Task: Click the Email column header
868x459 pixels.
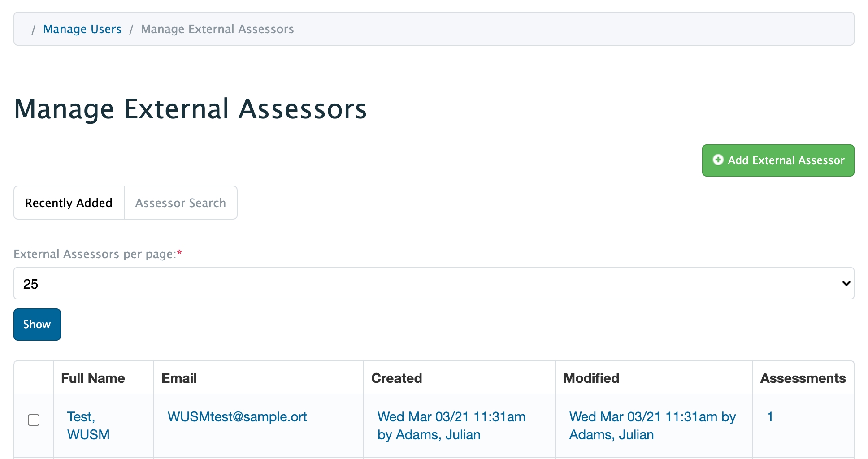Action: coord(179,378)
